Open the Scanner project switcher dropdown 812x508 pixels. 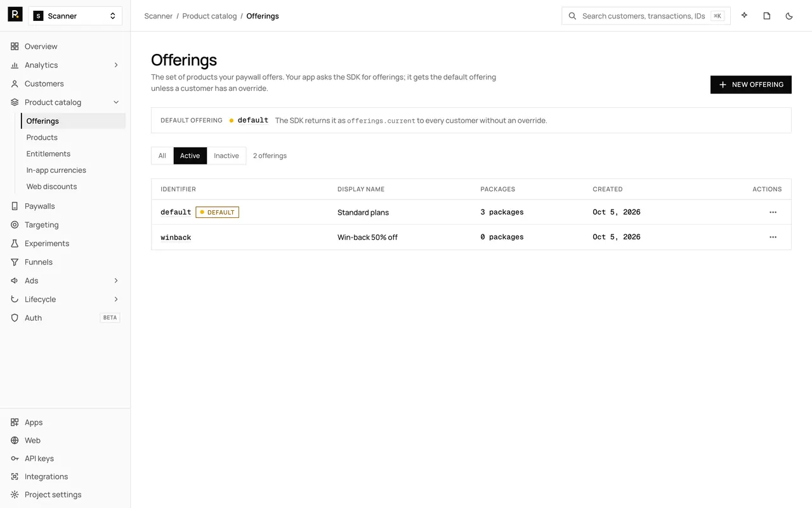[75, 16]
